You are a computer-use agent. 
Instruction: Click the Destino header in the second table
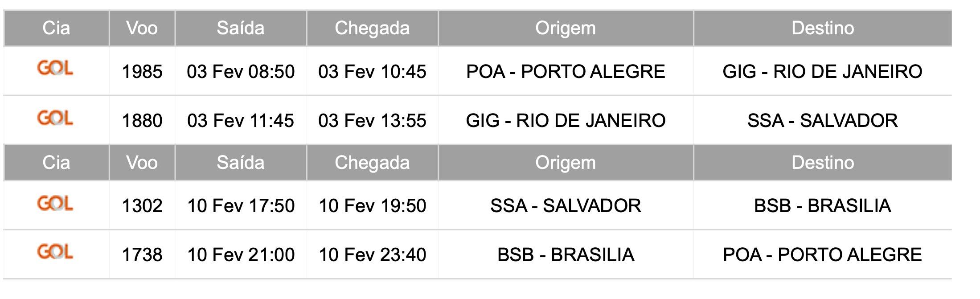823,163
